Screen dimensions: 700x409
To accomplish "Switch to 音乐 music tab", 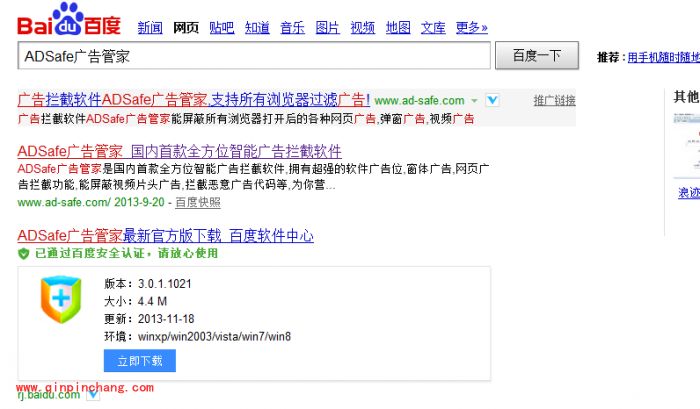I will 292,28.
